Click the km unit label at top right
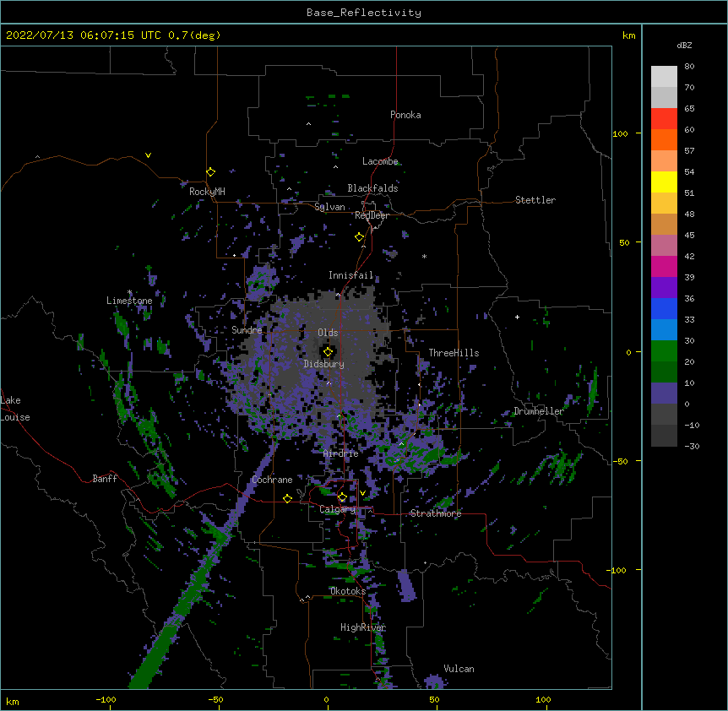The height and width of the screenshot is (711, 728). click(628, 35)
